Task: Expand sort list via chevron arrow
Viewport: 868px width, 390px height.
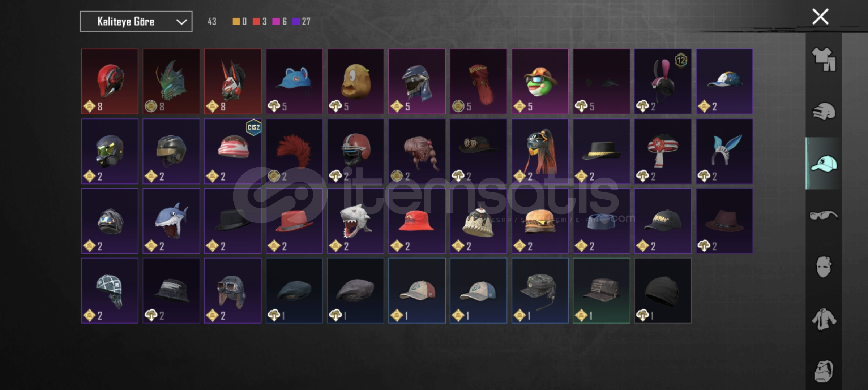Action: [x=181, y=22]
